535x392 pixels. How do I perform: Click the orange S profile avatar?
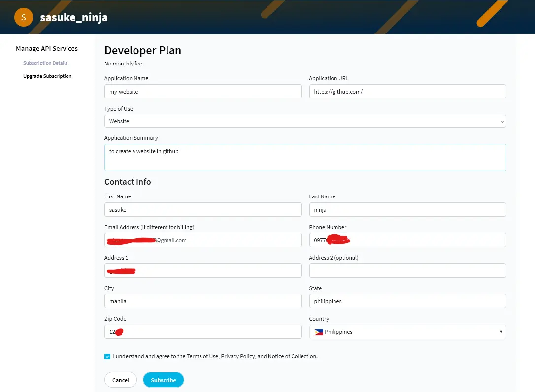point(24,17)
